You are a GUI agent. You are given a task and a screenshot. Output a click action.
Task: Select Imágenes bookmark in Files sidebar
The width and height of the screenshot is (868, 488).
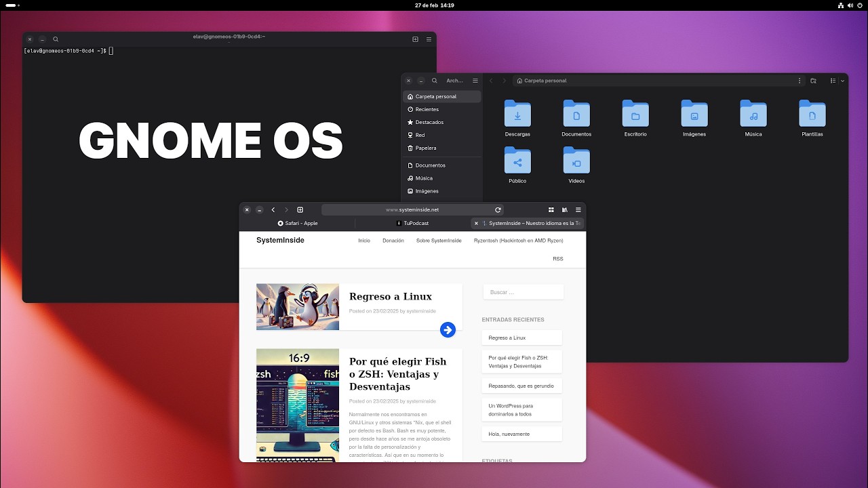click(441, 191)
